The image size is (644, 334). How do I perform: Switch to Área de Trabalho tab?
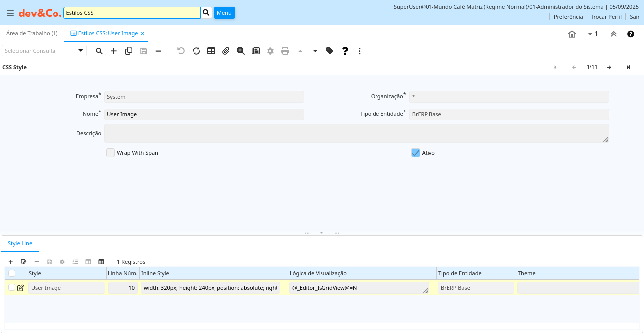(32, 33)
